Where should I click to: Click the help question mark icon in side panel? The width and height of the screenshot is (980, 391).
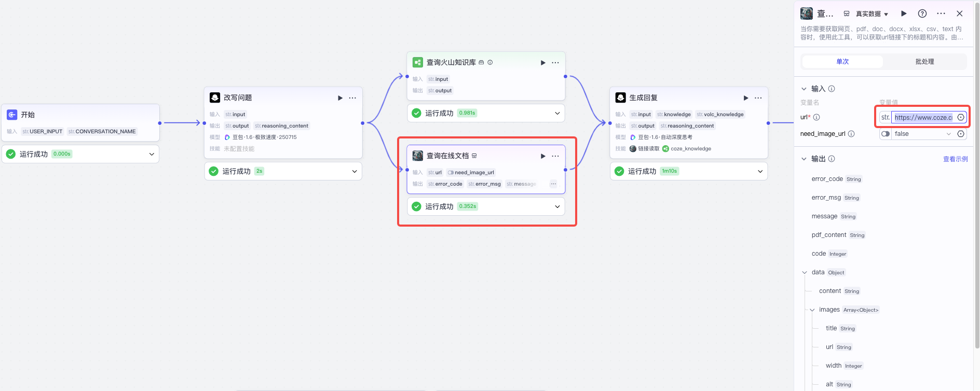pos(922,13)
